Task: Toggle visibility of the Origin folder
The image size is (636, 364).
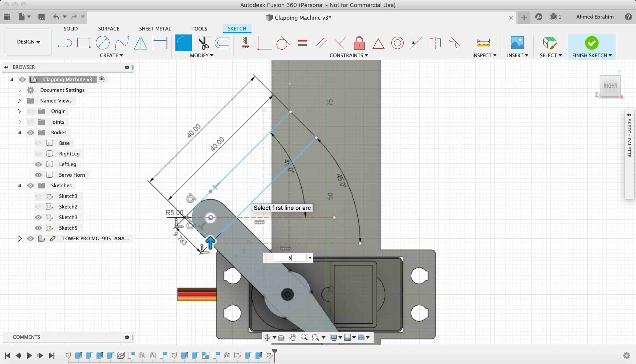Action: point(30,111)
